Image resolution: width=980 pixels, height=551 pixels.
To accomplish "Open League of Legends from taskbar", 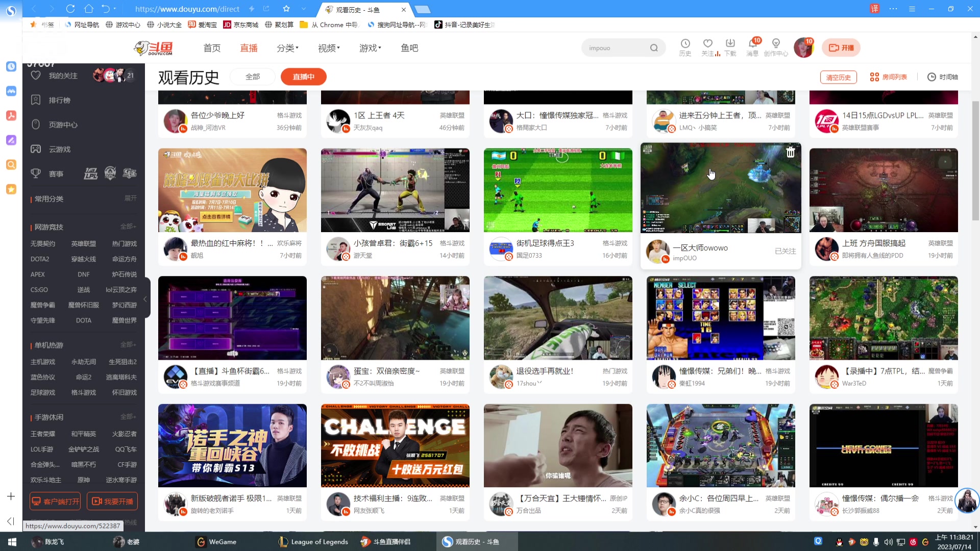I will (313, 542).
